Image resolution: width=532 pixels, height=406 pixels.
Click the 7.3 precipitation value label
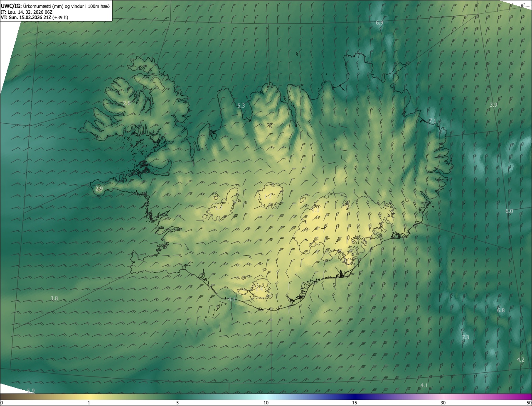[x=465, y=338]
